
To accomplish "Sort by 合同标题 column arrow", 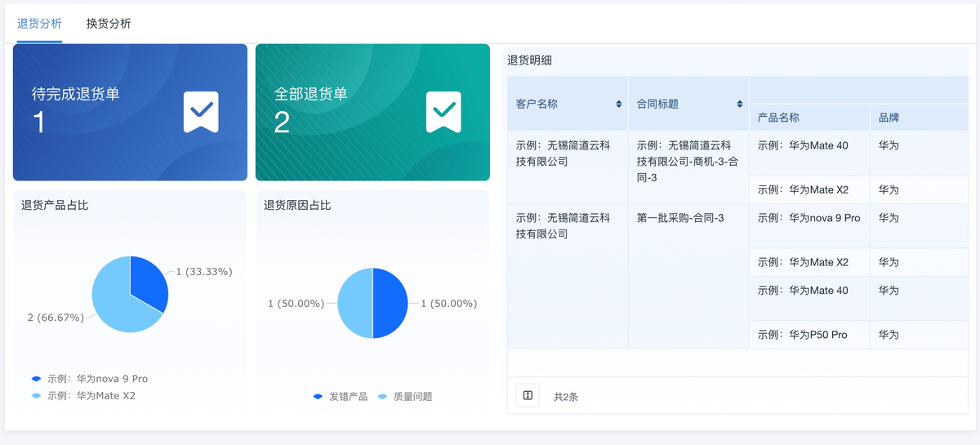I will pyautogui.click(x=740, y=105).
